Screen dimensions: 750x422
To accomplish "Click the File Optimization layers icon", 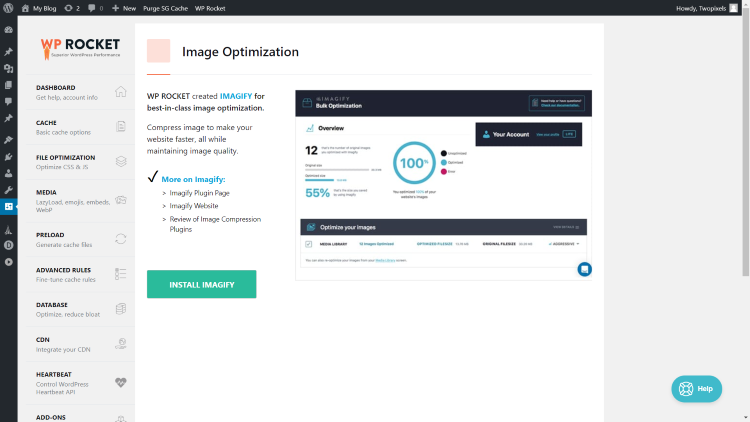I will coord(121,161).
